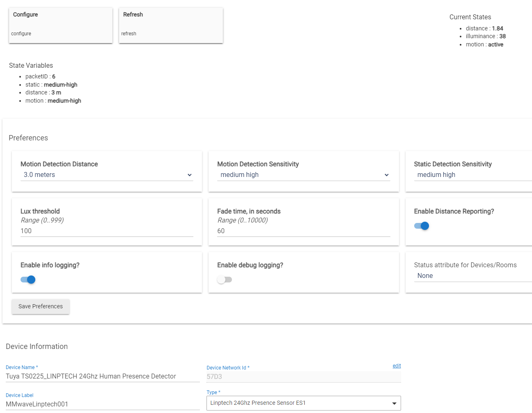Click the distance 1.84 current state

484,28
